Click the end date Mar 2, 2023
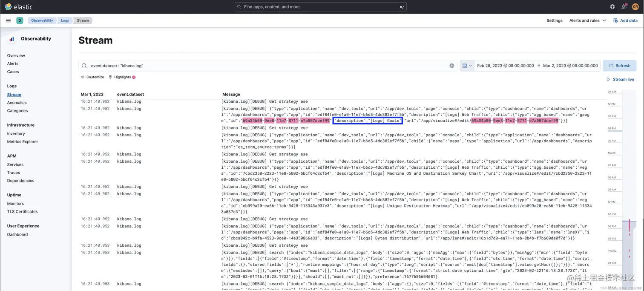Screen dimensions: 644x291 (x=570, y=66)
